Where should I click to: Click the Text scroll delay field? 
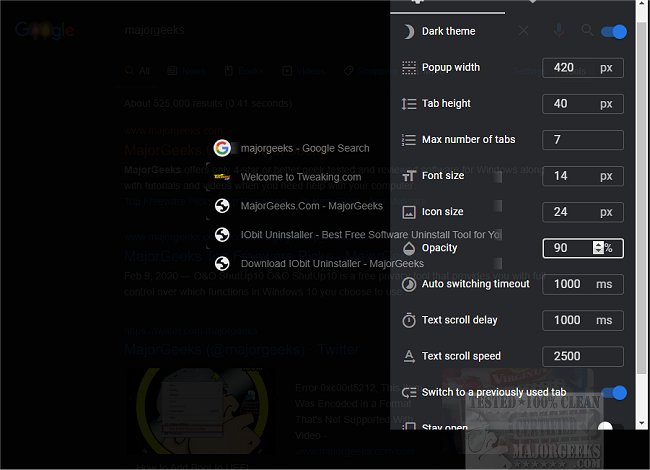(x=583, y=320)
